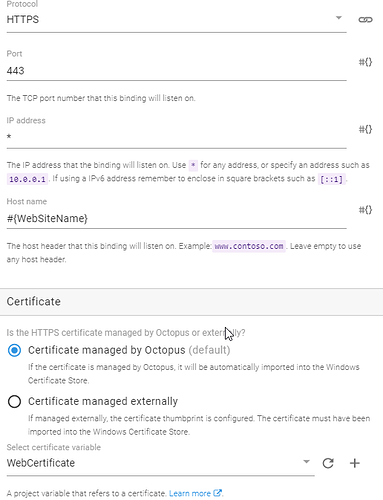Select Certificate managed by Octopus option
This screenshot has width=383, height=500.
click(14, 350)
